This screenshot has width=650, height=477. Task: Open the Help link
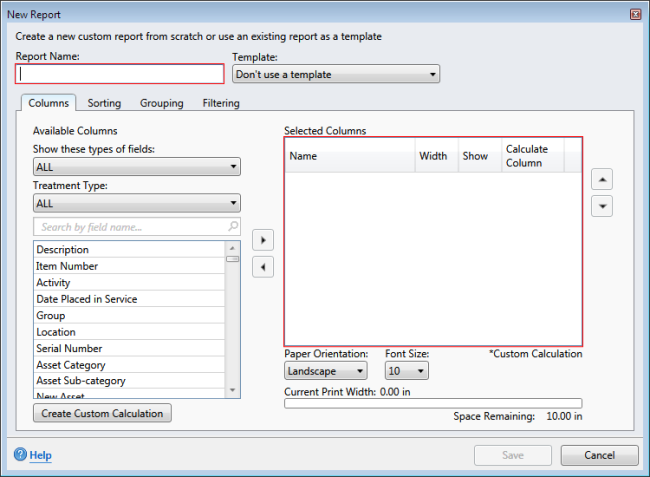pyautogui.click(x=41, y=455)
